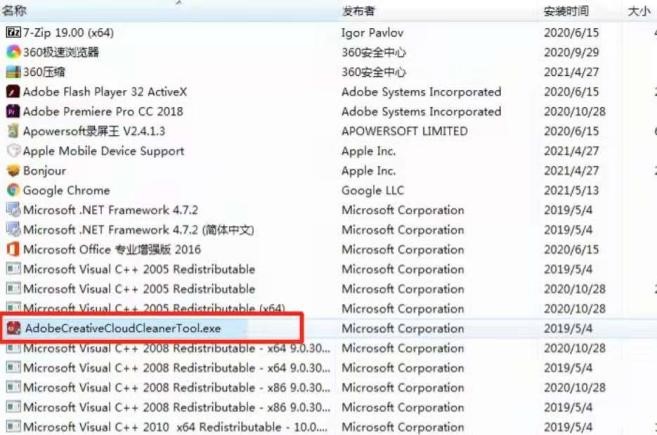Click 360安全中心 publisher in 360压缩 row
Screen dimensions: 657x435
click(373, 72)
